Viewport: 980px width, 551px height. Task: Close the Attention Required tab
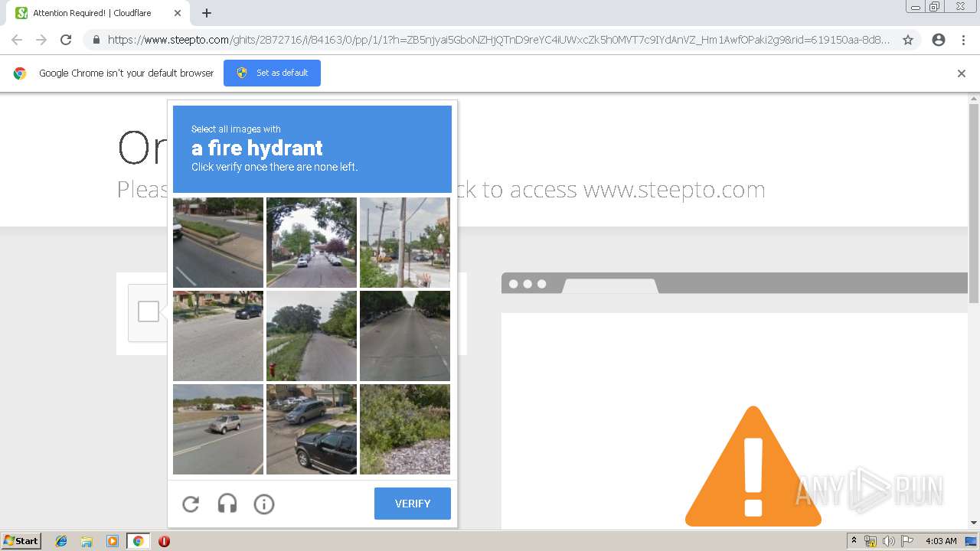pos(178,13)
